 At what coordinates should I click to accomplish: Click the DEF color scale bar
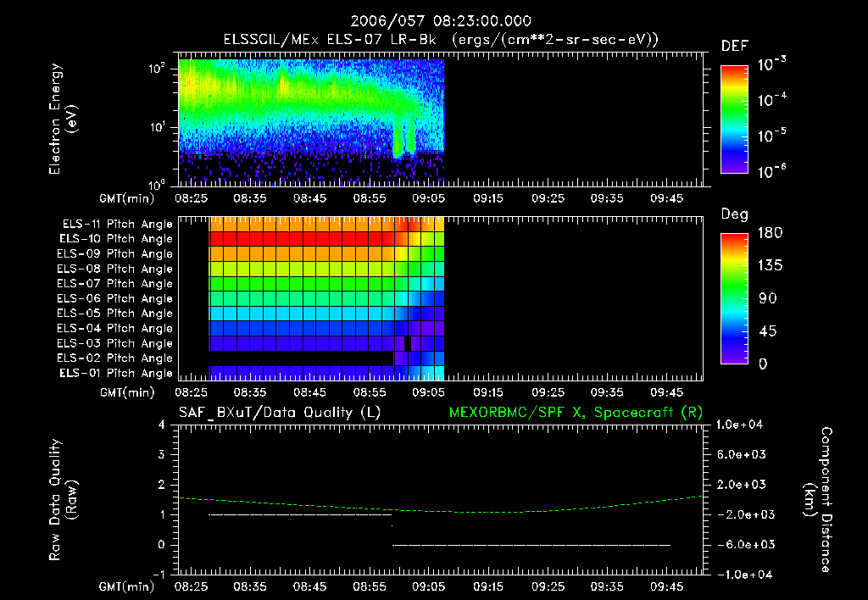[734, 119]
